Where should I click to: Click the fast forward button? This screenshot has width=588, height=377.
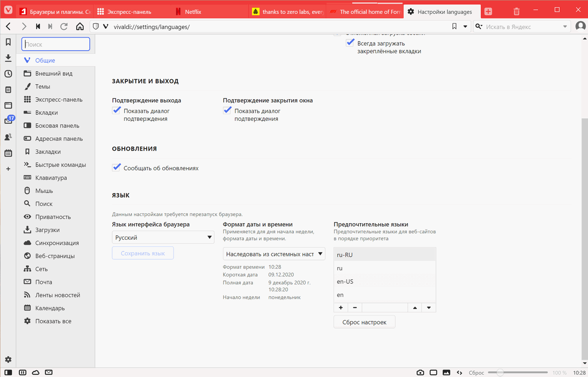[50, 27]
